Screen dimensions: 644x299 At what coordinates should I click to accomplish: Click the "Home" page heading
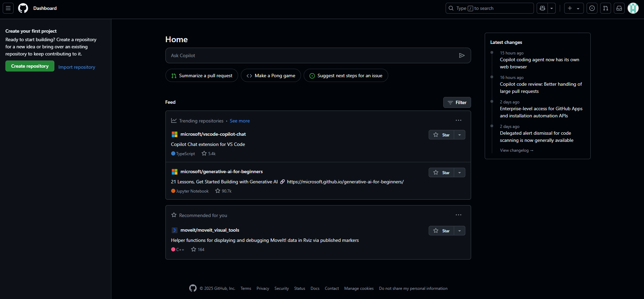(177, 39)
